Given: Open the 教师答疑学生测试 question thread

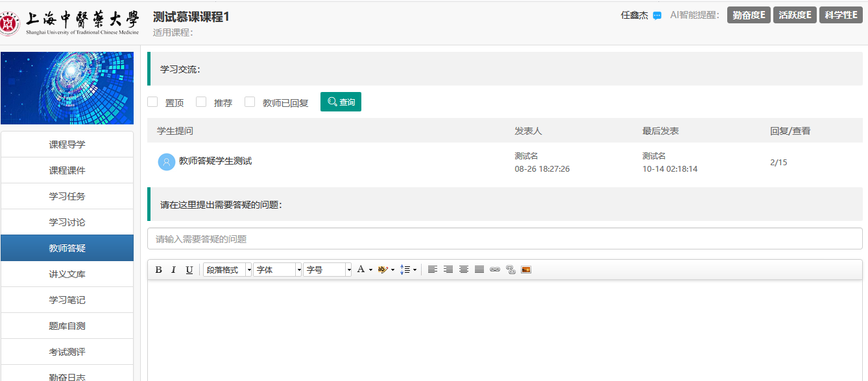Looking at the screenshot, I should tap(215, 161).
